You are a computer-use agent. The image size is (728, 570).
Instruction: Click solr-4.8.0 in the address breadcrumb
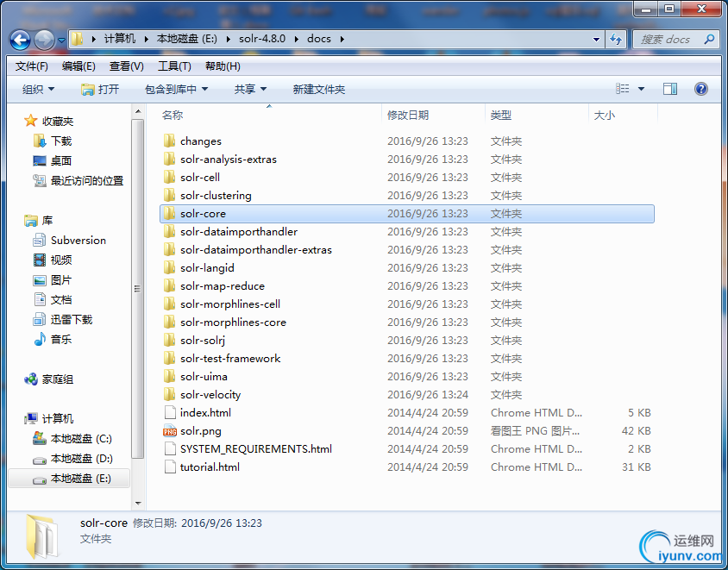tap(262, 39)
